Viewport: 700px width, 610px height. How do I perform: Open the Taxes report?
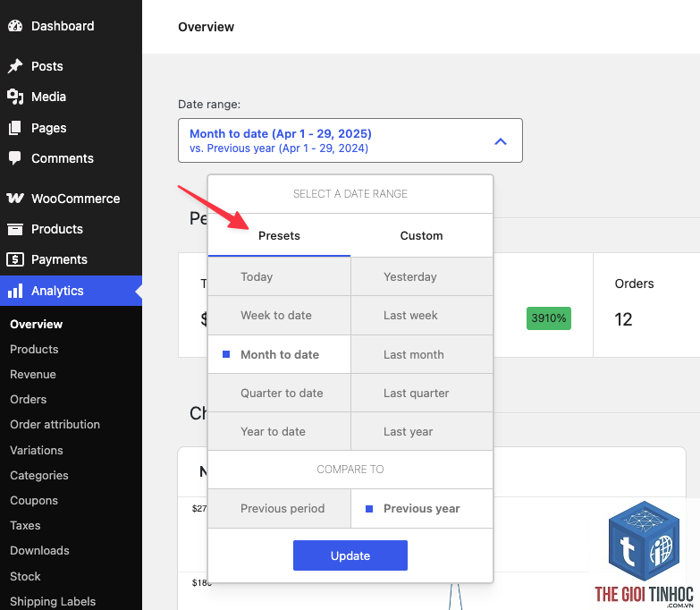click(x=25, y=525)
